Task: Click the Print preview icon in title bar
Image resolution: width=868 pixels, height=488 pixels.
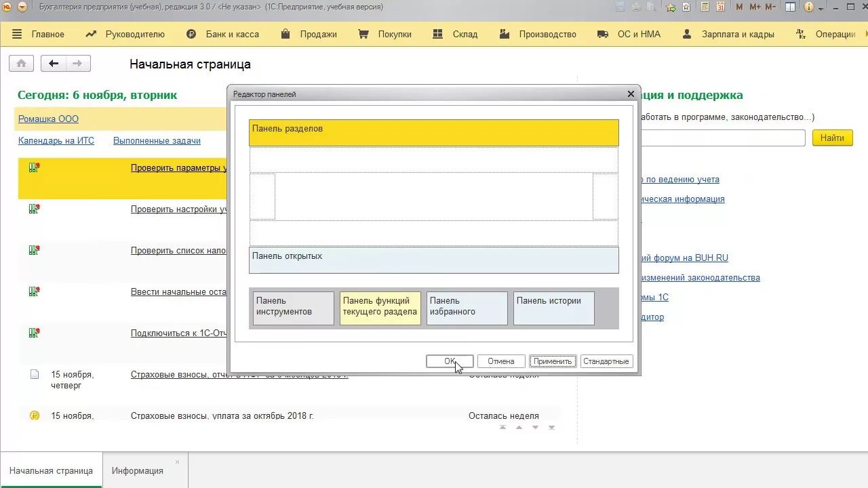Action: pyautogui.click(x=652, y=7)
